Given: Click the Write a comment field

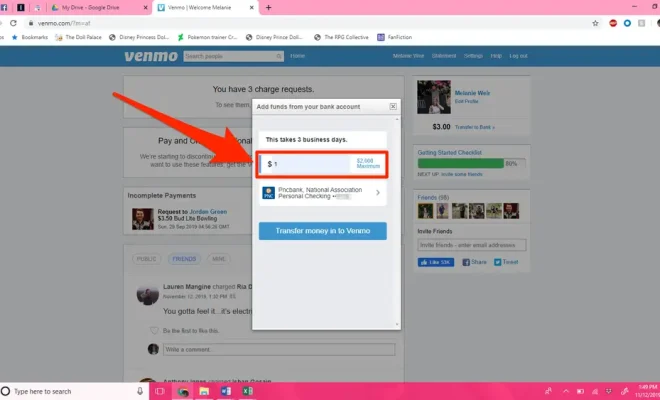Looking at the screenshot, I should coord(279,349).
